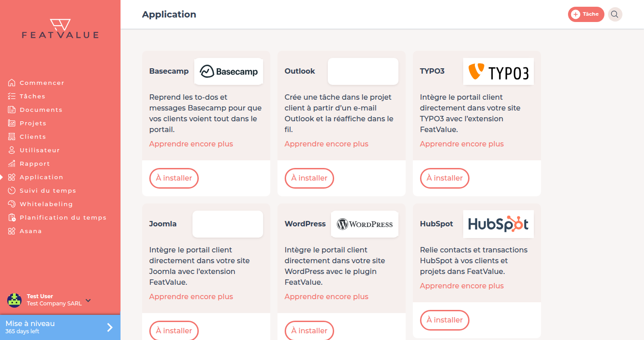The image size is (644, 340).
Task: Click the WordPress logo thumbnail
Action: pos(365,224)
